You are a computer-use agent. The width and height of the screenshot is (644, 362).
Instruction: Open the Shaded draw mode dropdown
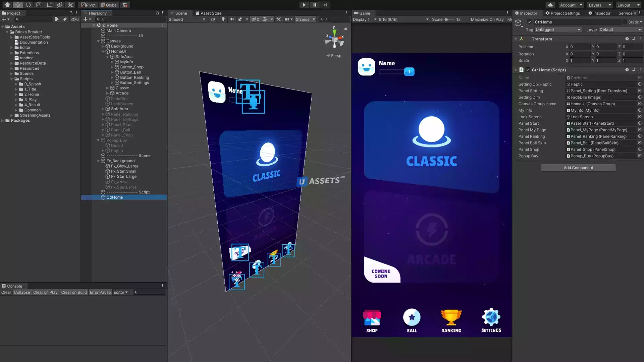tap(187, 19)
